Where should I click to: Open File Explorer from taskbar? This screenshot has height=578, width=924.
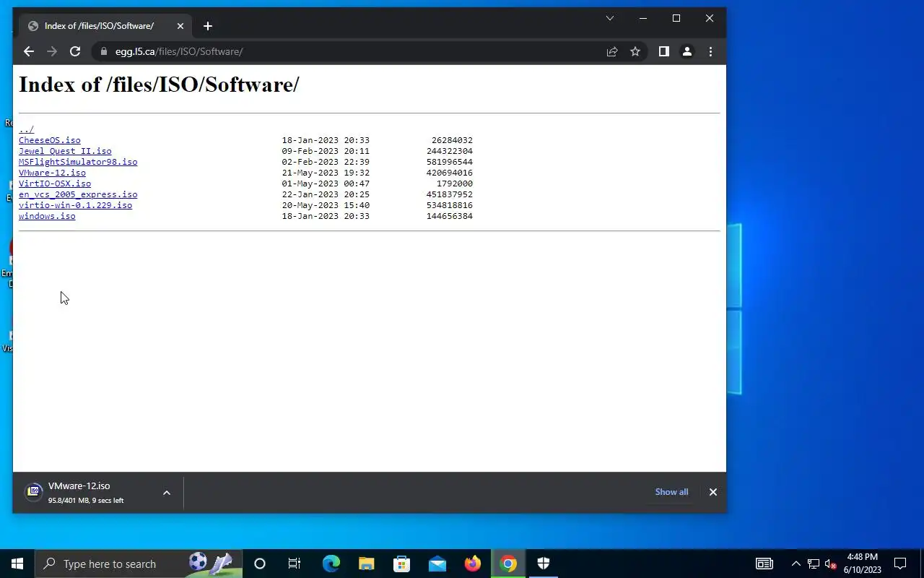pyautogui.click(x=366, y=564)
